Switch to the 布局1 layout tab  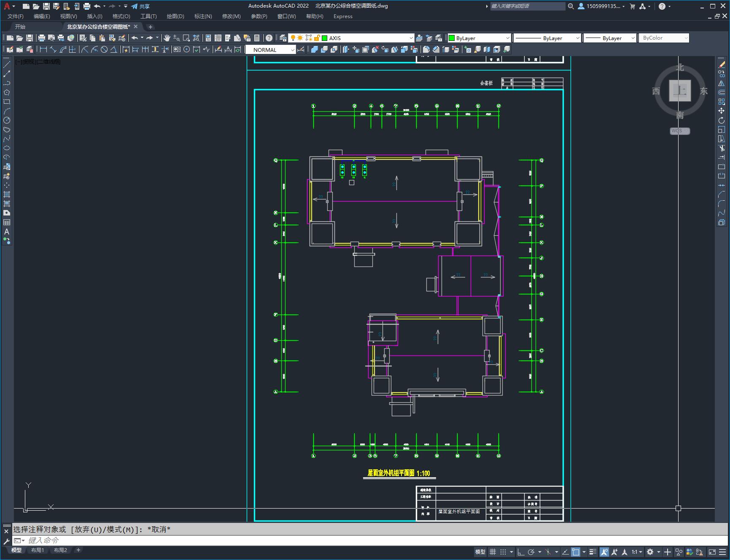point(37,550)
